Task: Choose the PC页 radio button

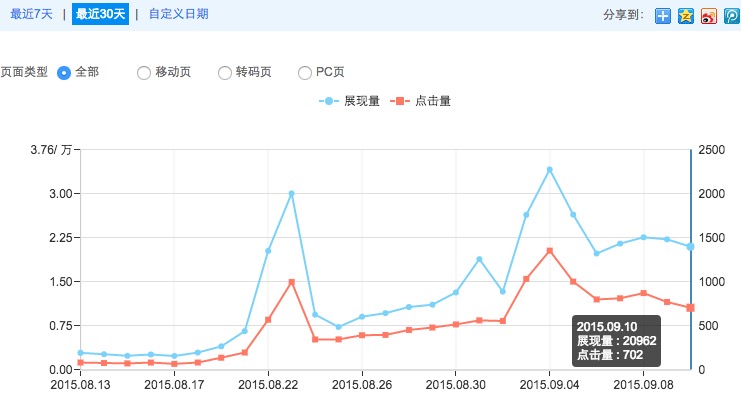Action: [x=305, y=73]
